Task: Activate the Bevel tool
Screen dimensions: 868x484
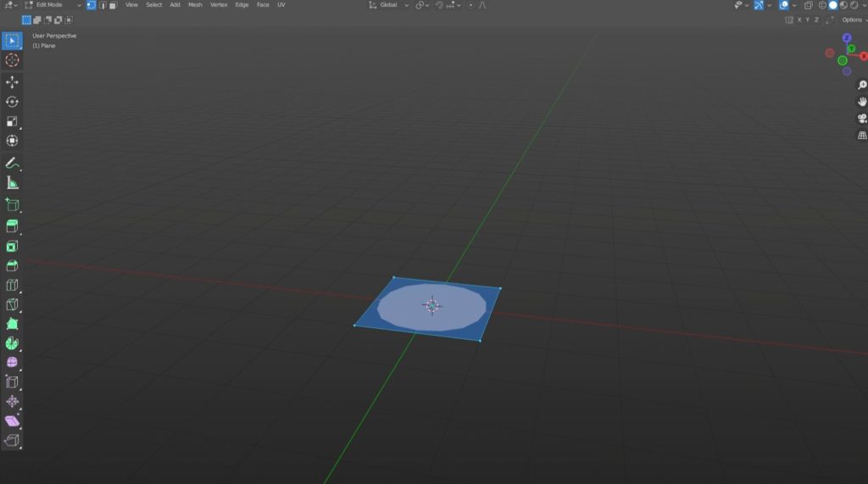Action: coord(12,266)
